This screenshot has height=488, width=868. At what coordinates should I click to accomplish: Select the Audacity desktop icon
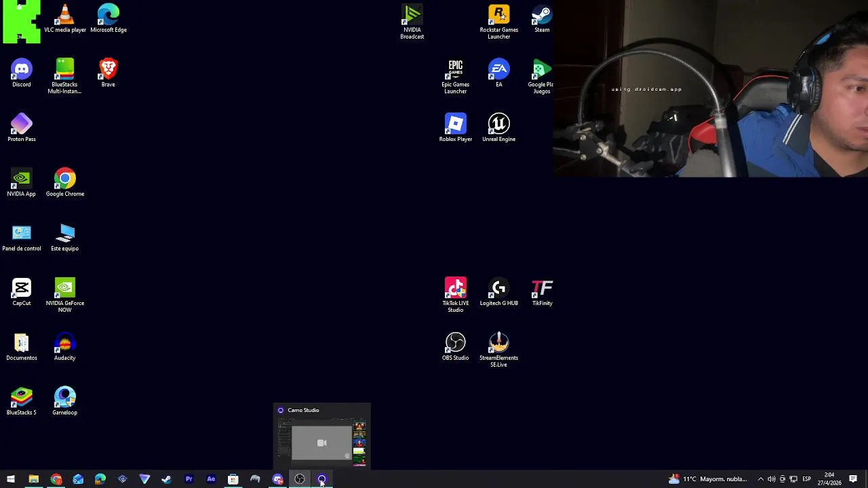(65, 346)
